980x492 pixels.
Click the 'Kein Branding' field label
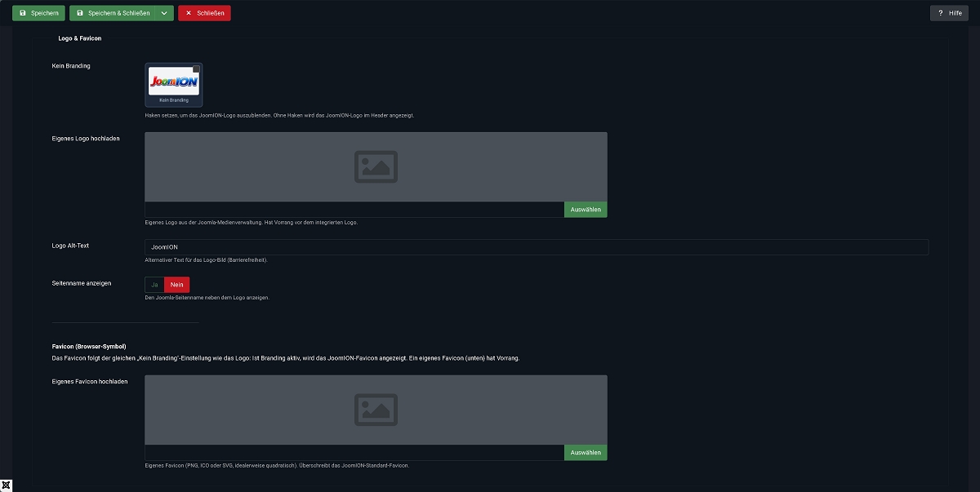click(x=71, y=66)
